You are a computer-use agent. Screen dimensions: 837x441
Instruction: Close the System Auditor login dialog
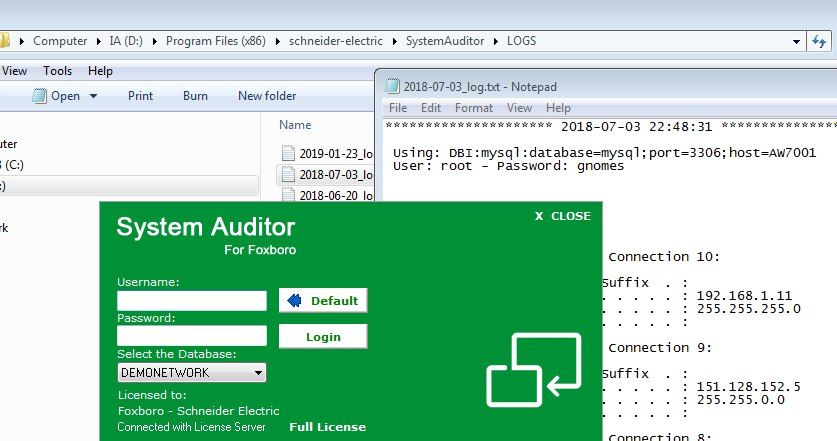click(563, 216)
